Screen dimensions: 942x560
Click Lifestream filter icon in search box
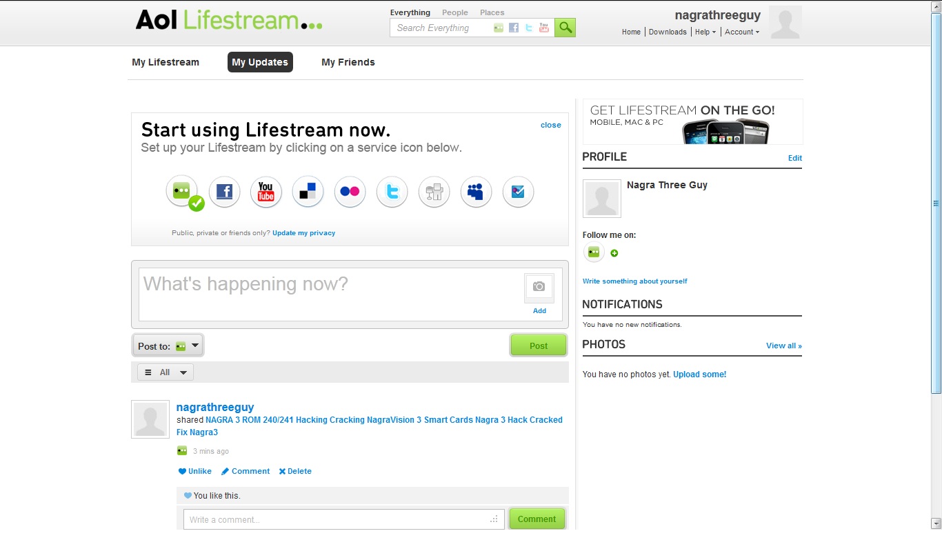tap(499, 28)
